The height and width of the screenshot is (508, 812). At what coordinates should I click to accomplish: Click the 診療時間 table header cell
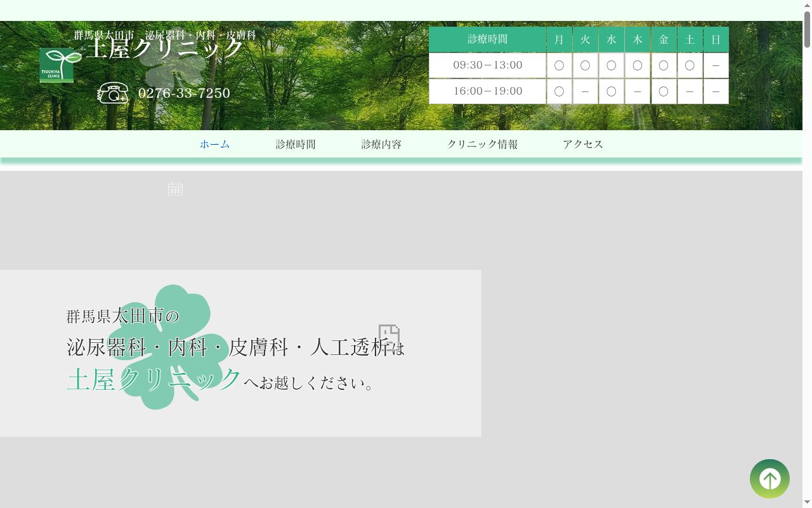(x=487, y=39)
